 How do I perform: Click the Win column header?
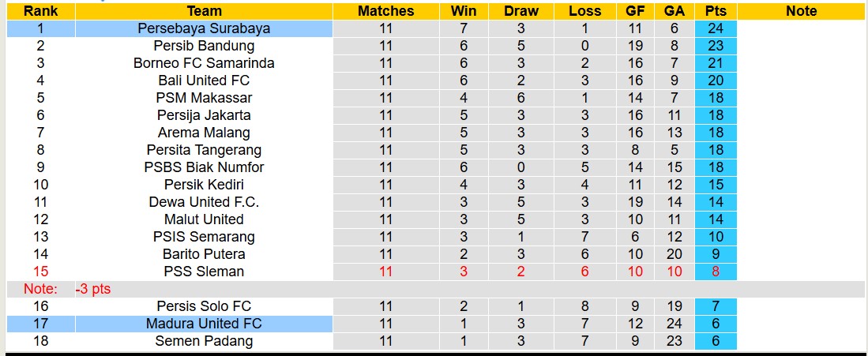point(464,11)
